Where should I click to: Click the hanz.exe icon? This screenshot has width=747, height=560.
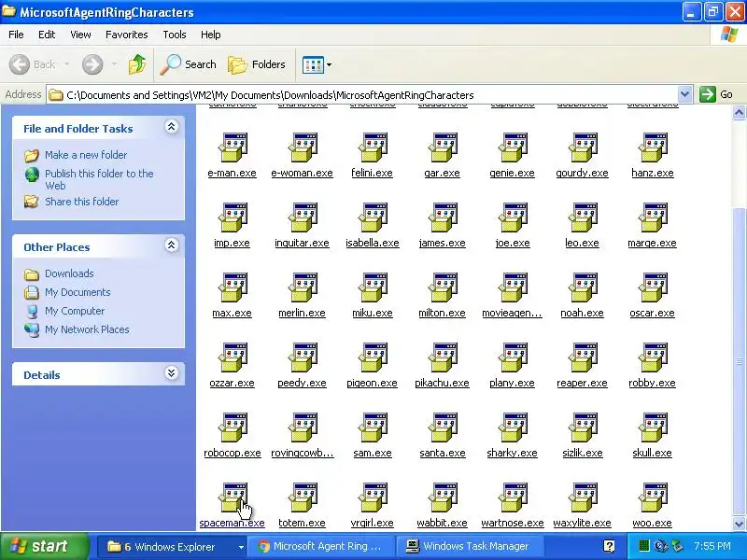tap(653, 147)
